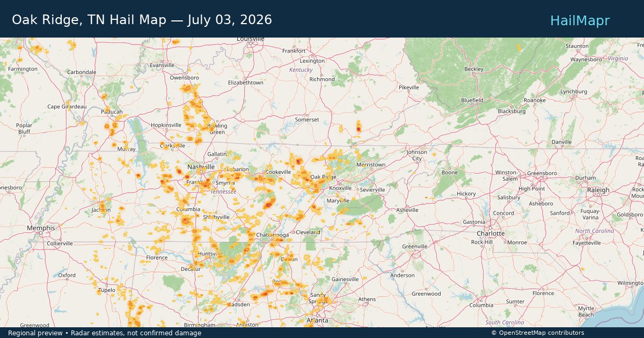
Task: Click the Danville city label
Action: tap(562, 142)
